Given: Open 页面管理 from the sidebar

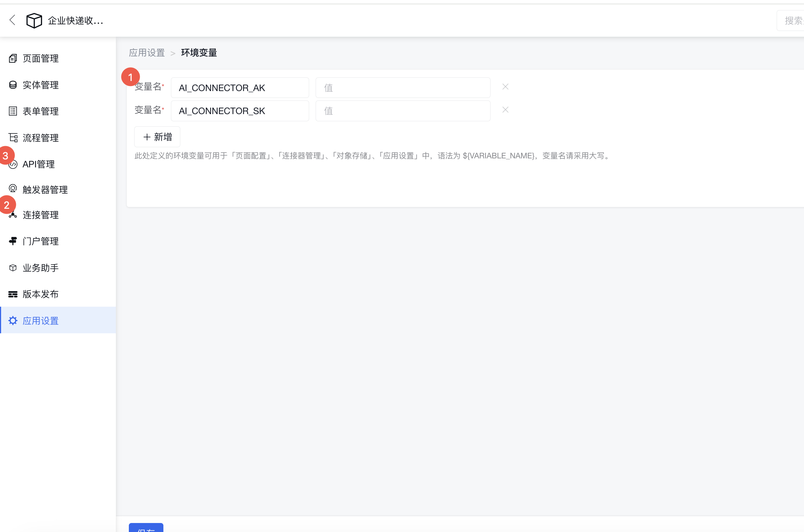Looking at the screenshot, I should [x=41, y=58].
